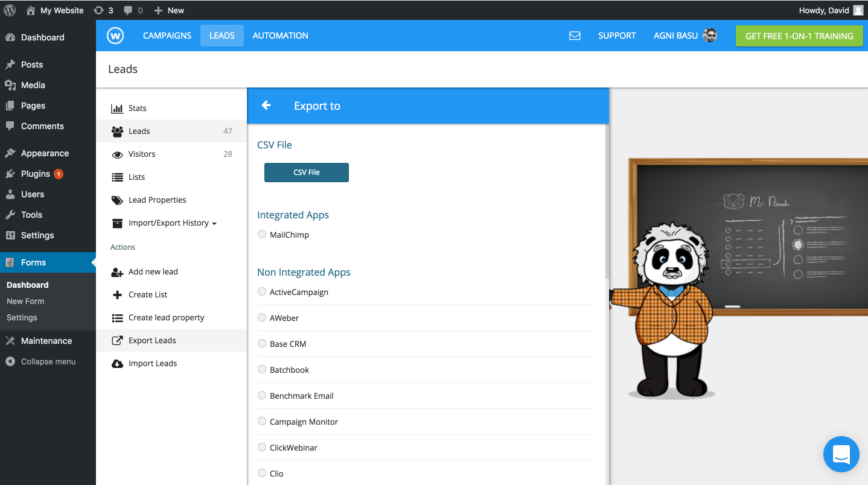Click Get Free 1-on-1 Training button
Viewport: 868px width, 485px height.
click(x=799, y=36)
